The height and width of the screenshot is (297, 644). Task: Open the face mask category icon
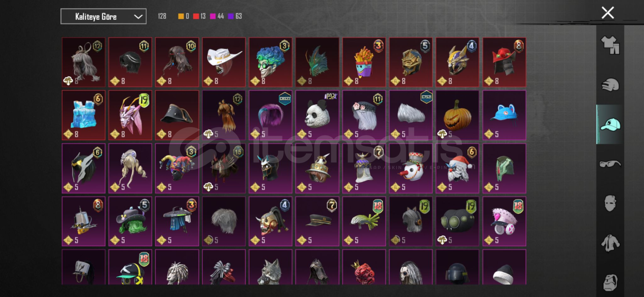tap(610, 203)
